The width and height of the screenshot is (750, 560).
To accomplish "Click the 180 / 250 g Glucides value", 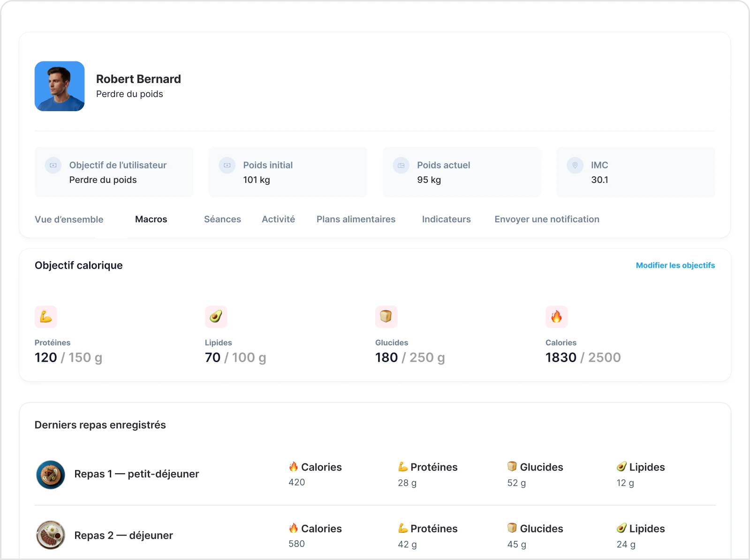I will pos(410,357).
